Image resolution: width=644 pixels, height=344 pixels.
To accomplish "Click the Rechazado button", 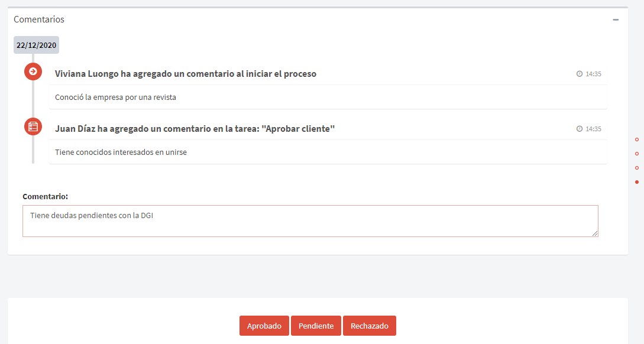I will (x=369, y=326).
